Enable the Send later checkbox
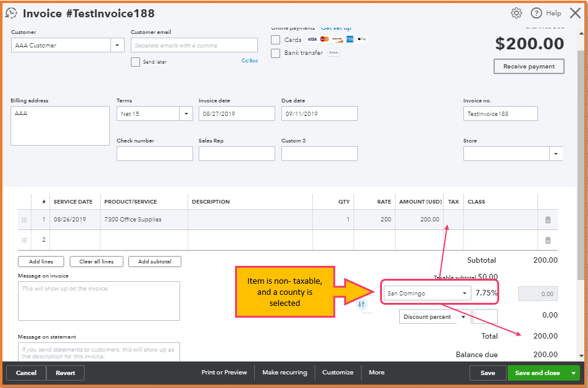Viewport: 588px width, 388px height. [135, 62]
